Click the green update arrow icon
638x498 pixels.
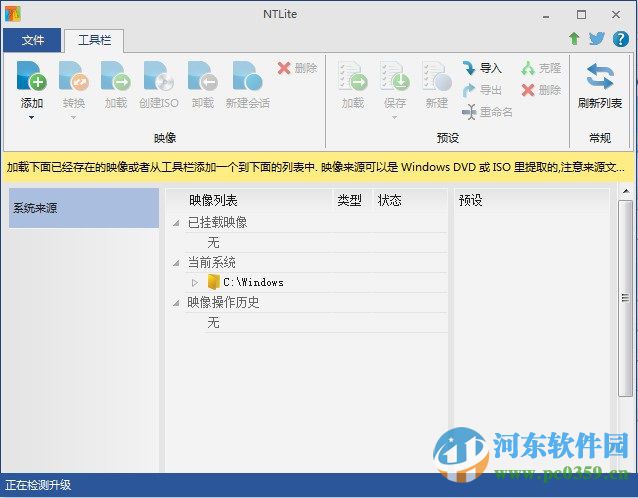(x=574, y=39)
